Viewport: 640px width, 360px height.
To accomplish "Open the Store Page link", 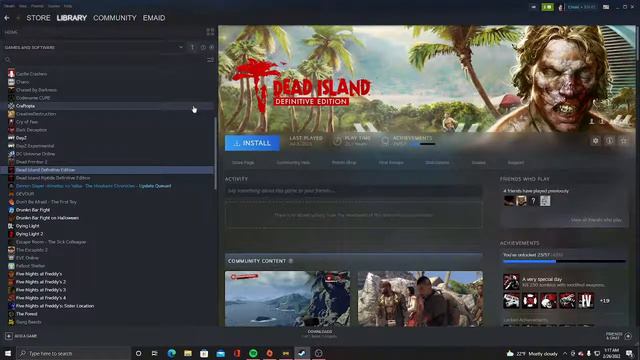I will pyautogui.click(x=243, y=162).
